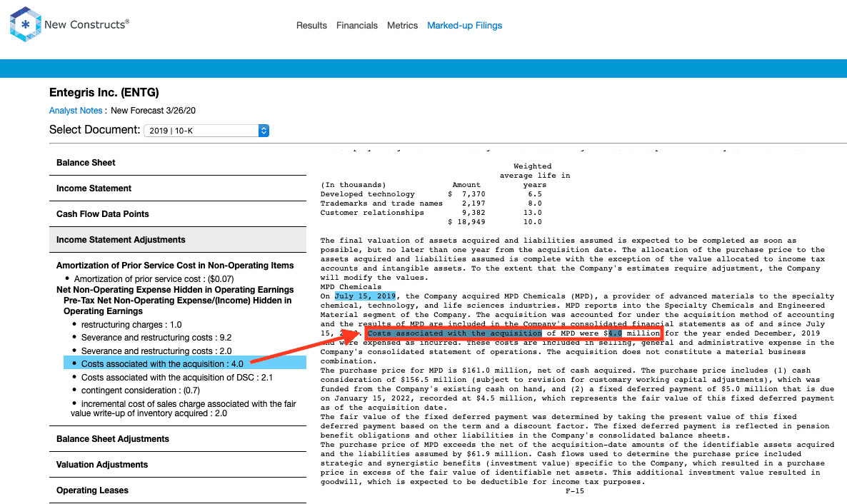Image resolution: width=847 pixels, height=504 pixels.
Task: Select restructuring charges : 1.0 item
Action: click(x=131, y=325)
